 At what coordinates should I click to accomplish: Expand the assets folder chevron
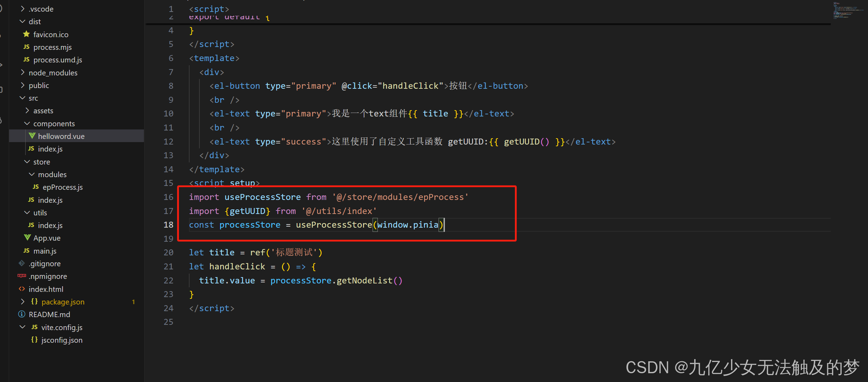click(27, 110)
